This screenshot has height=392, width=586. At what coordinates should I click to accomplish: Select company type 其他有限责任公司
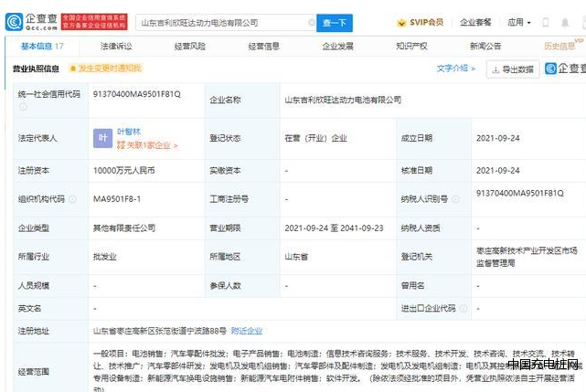point(124,228)
